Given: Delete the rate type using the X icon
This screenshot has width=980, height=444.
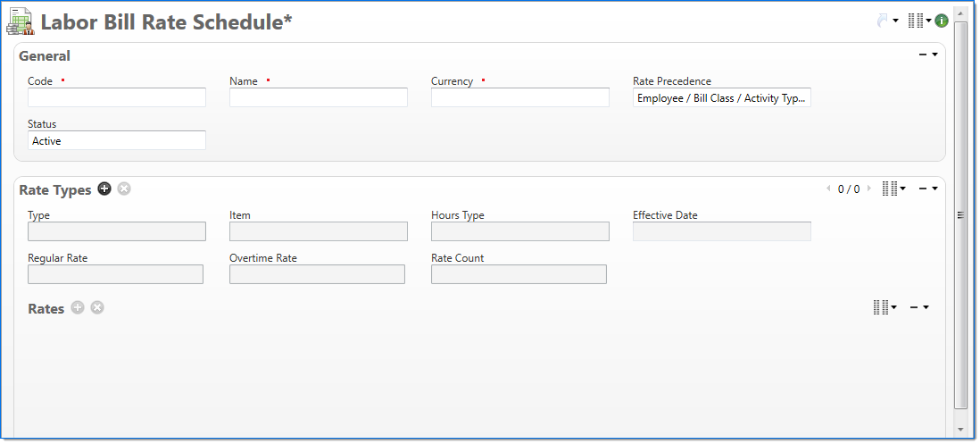Looking at the screenshot, I should click(x=124, y=188).
